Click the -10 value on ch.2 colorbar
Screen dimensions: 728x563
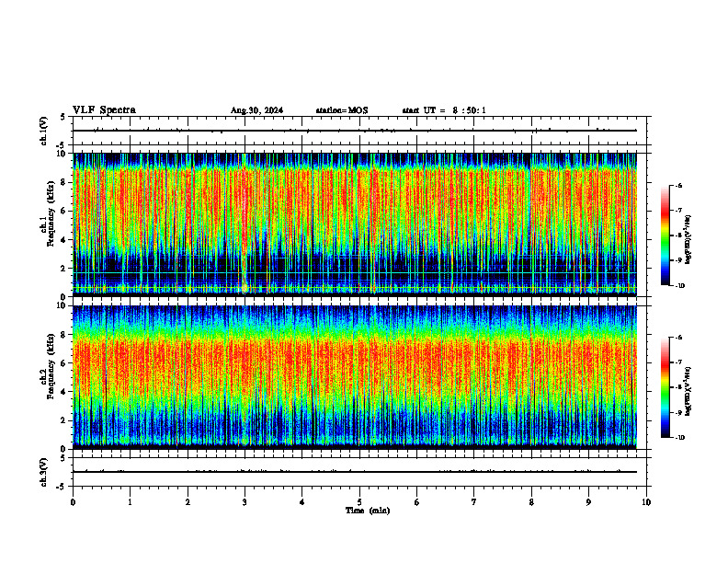pyautogui.click(x=679, y=438)
